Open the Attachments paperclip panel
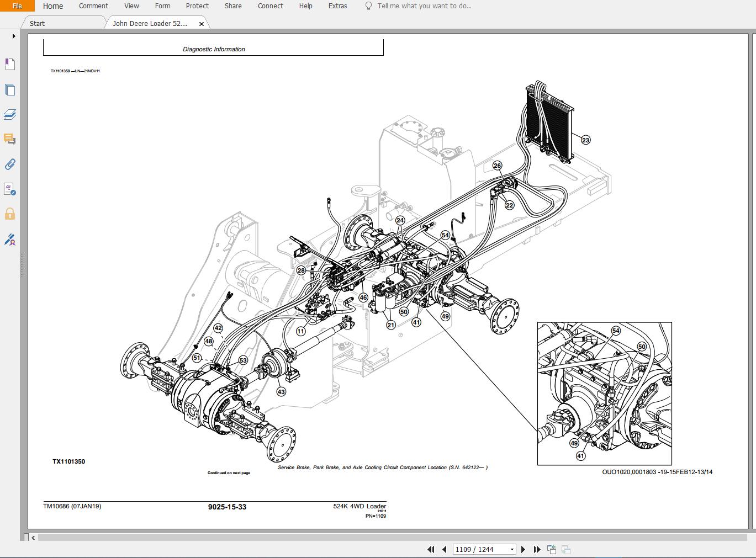This screenshot has width=756, height=558. pos(10,164)
